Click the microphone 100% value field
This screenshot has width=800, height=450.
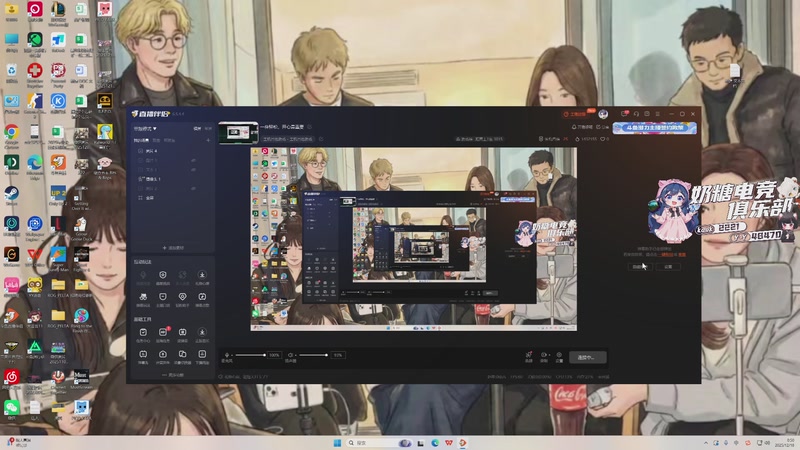[274, 355]
